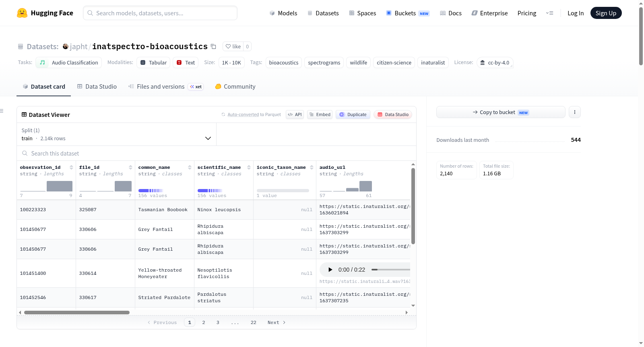Image resolution: width=644 pixels, height=347 pixels.
Task: Open the Buckets page
Action: [408, 13]
